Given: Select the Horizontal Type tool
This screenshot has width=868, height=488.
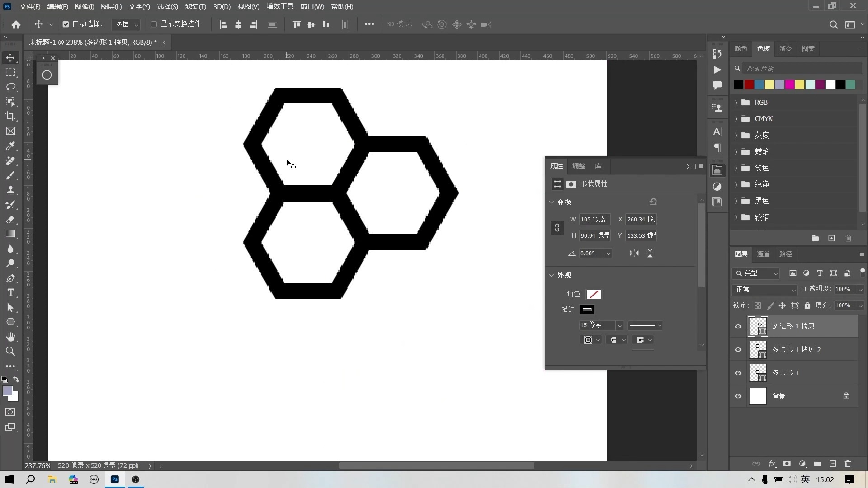Looking at the screenshot, I should click(10, 293).
